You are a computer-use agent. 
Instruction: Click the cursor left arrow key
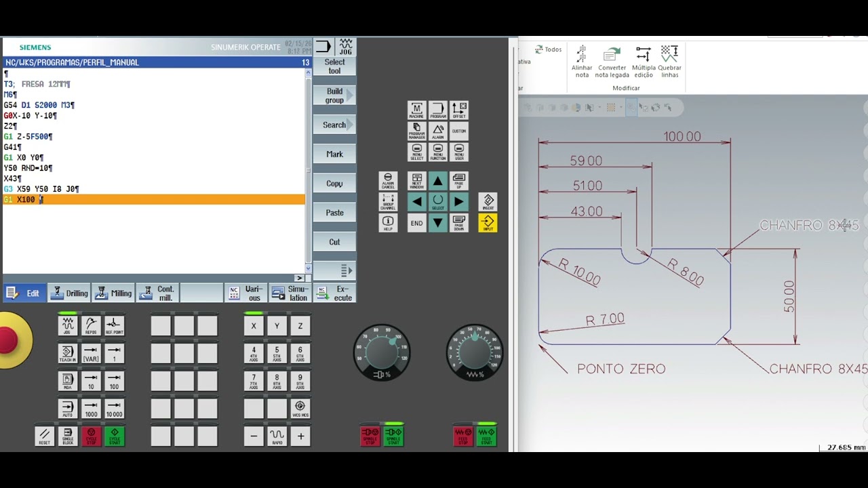(x=417, y=202)
